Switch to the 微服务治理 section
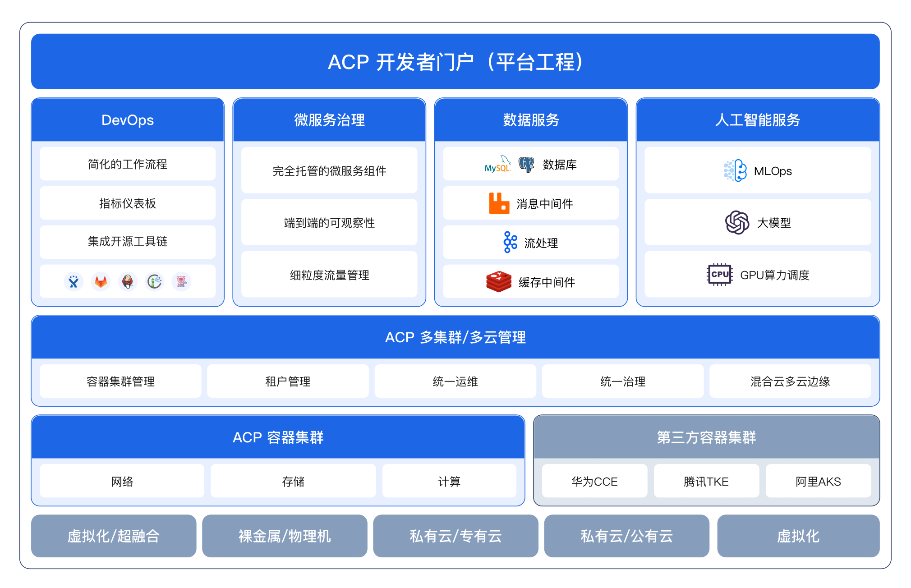Image resolution: width=911 pixels, height=588 pixels. 329,120
